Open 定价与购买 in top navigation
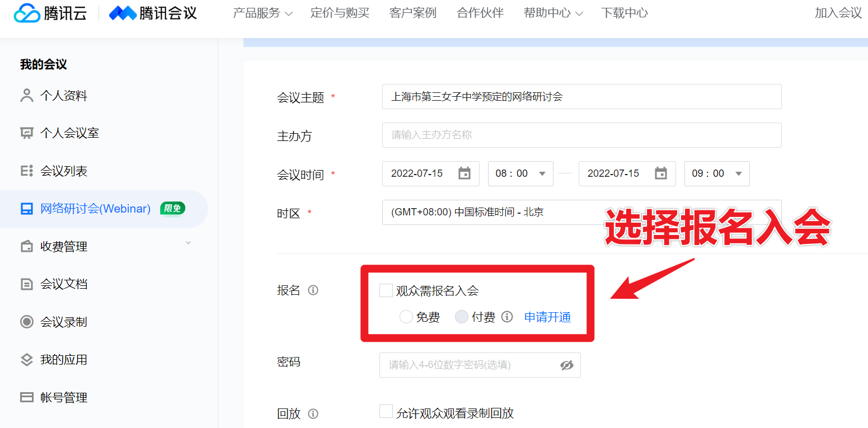868x428 pixels. tap(340, 13)
